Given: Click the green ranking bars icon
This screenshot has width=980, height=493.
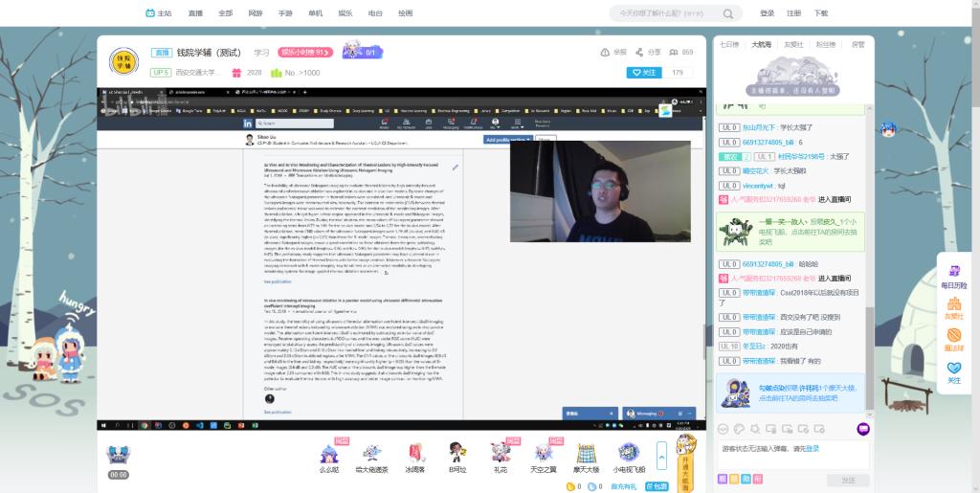Looking at the screenshot, I should point(277,73).
